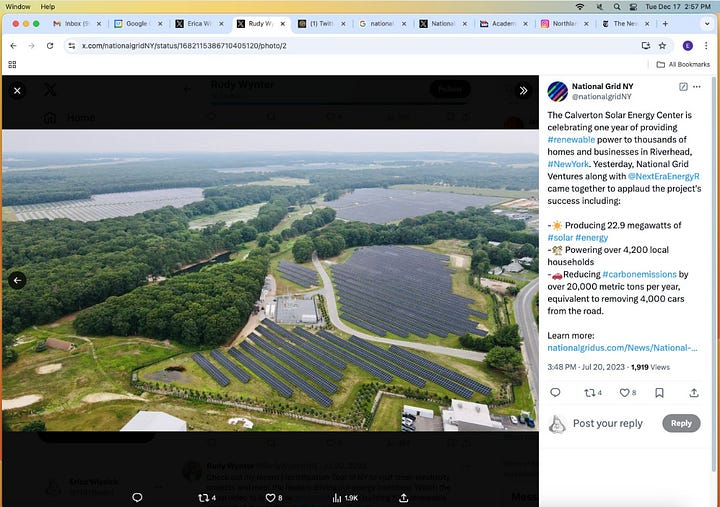The width and height of the screenshot is (720, 507).
Task: Open the All Bookmarks folder
Action: coord(683,64)
